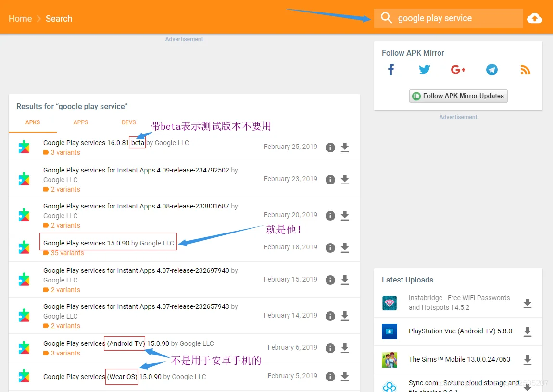Expand 2 variants under 4.07-release-232657943
Image resolution: width=553 pixels, height=392 pixels.
(62, 326)
